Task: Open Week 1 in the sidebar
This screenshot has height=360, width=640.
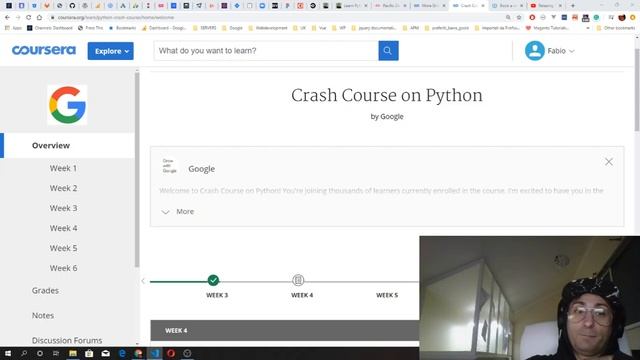Action: click(63, 168)
